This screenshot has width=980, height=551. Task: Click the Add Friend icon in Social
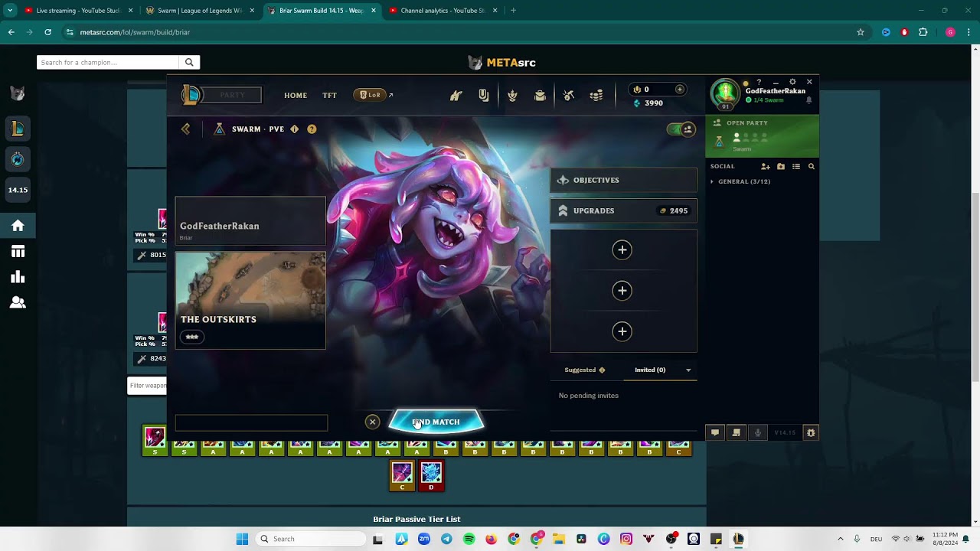765,166
